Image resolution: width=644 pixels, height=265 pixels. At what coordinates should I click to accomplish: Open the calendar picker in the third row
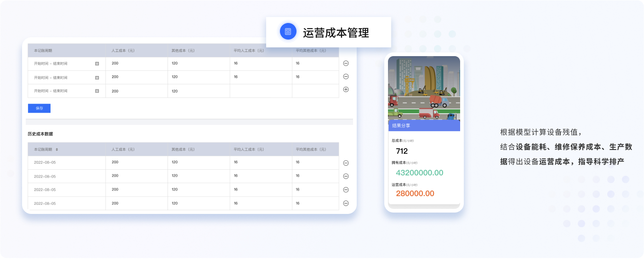point(97,91)
